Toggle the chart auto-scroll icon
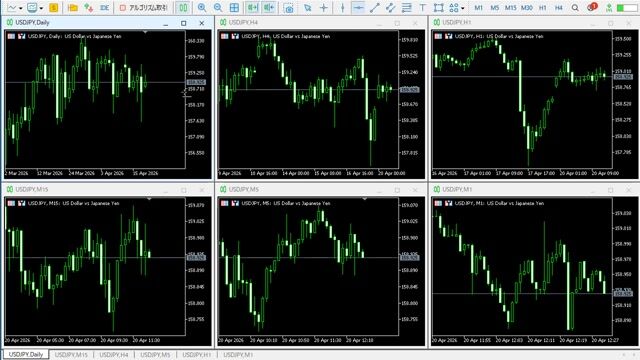This screenshot has width=640, height=360. click(x=253, y=7)
